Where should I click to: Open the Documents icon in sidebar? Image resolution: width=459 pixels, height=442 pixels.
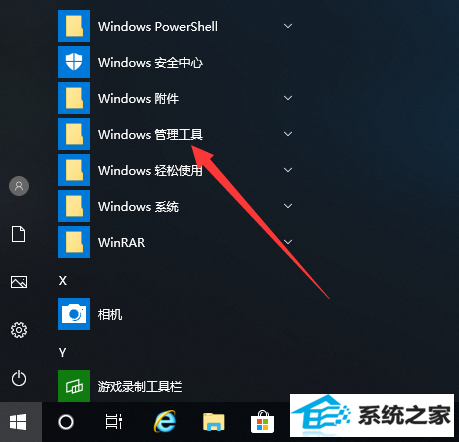click(x=19, y=234)
